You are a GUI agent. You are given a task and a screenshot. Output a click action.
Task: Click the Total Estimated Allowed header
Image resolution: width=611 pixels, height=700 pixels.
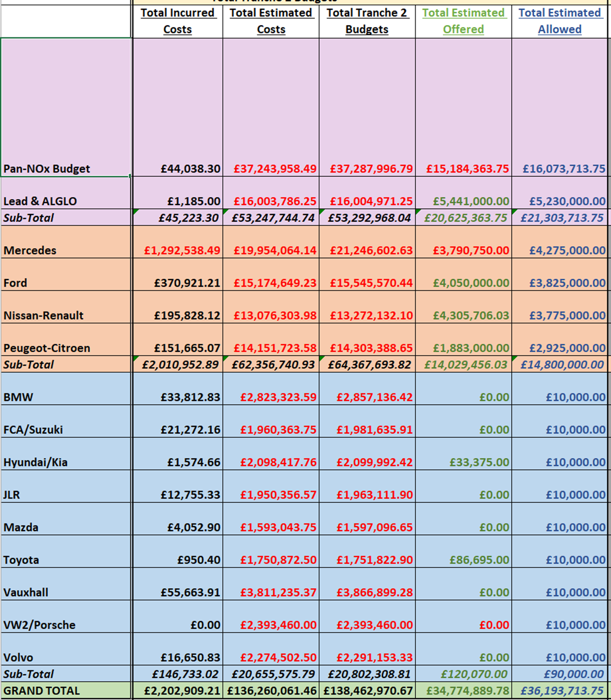click(x=560, y=21)
